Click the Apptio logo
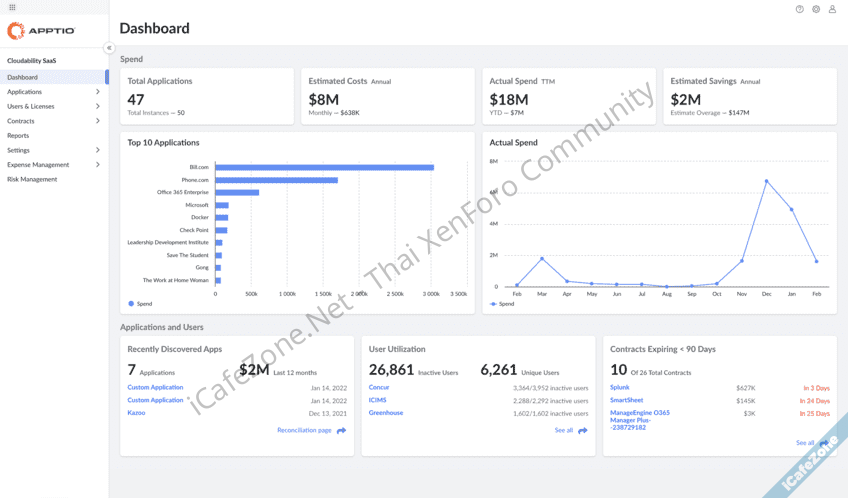Viewport: 848px width, 498px height. [x=42, y=32]
